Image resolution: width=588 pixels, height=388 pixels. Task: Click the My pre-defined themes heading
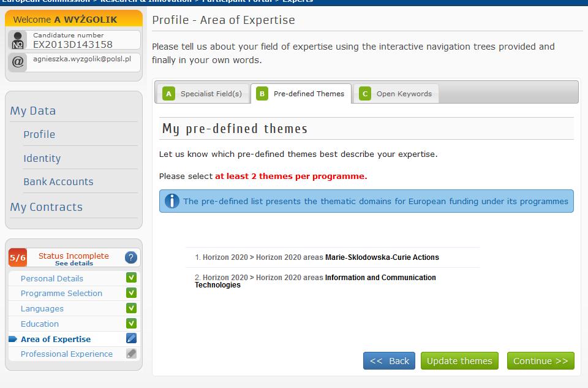235,129
